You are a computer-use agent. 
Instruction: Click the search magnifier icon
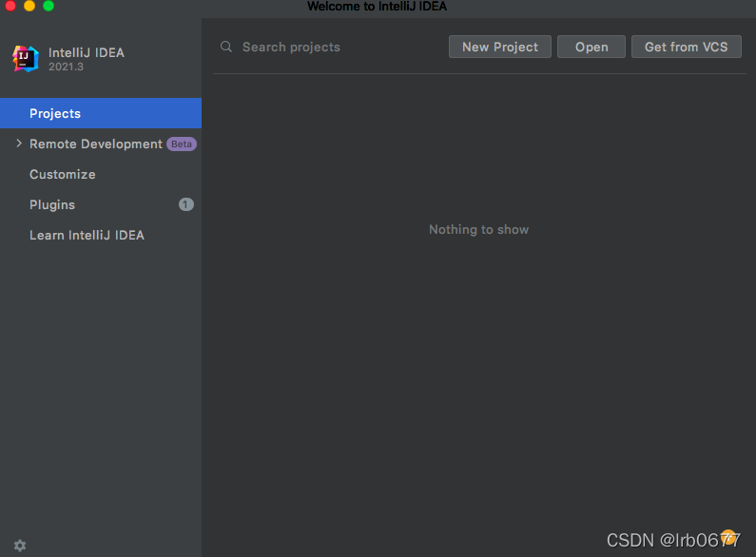tap(226, 47)
